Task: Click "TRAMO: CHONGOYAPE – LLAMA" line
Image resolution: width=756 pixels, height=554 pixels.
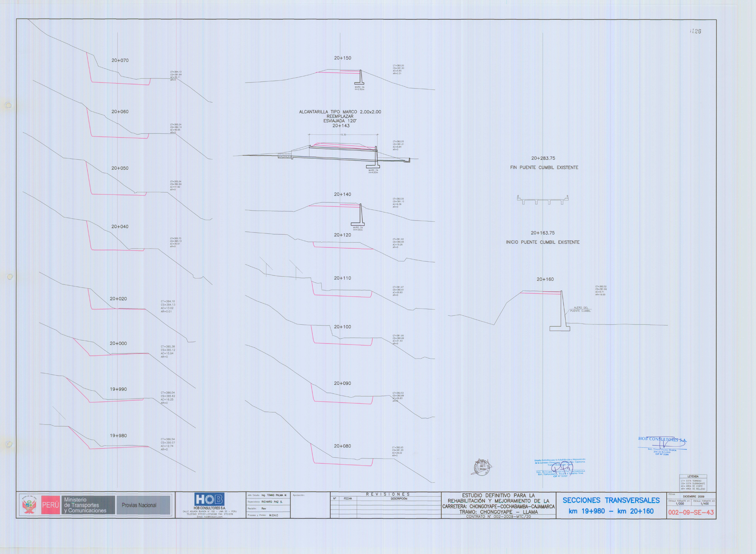Action: click(499, 512)
